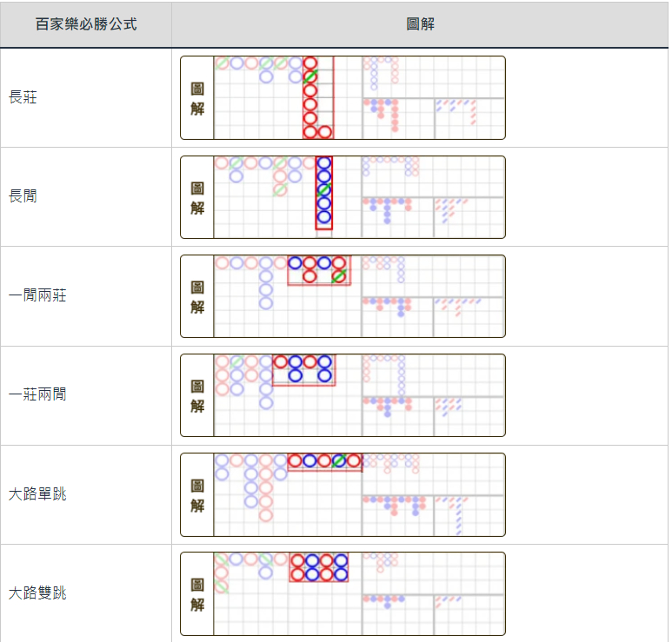This screenshot has width=672, height=642.
Task: Click the 圖解 label in 大路單跳 row
Action: tap(197, 494)
